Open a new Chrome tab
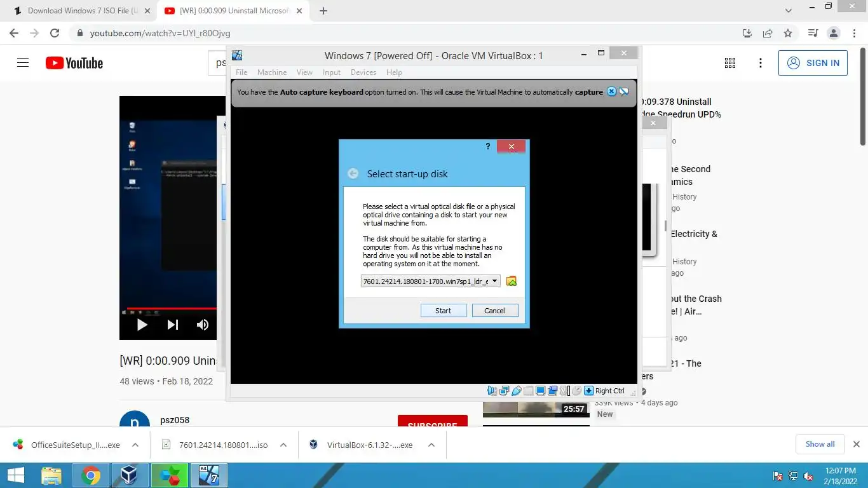Screen dimensions: 868x488 (x=323, y=11)
